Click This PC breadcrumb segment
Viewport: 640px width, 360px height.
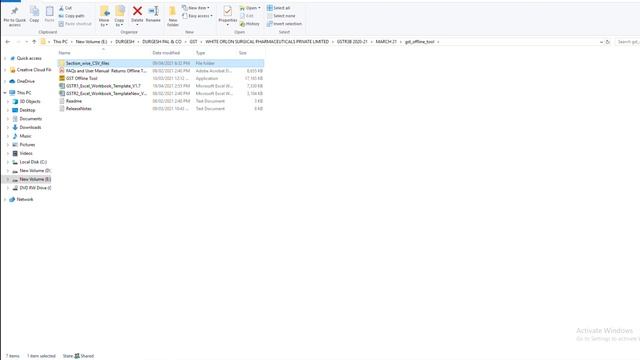pos(60,42)
